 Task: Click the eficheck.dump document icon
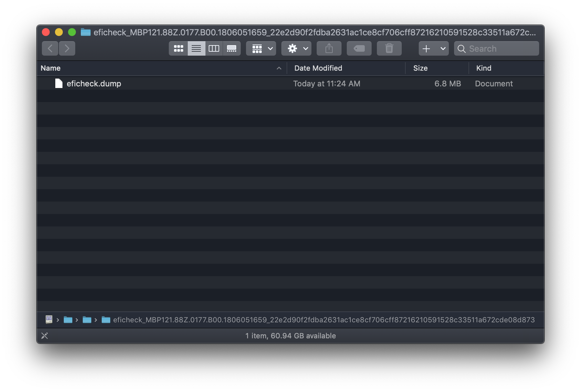tap(59, 83)
